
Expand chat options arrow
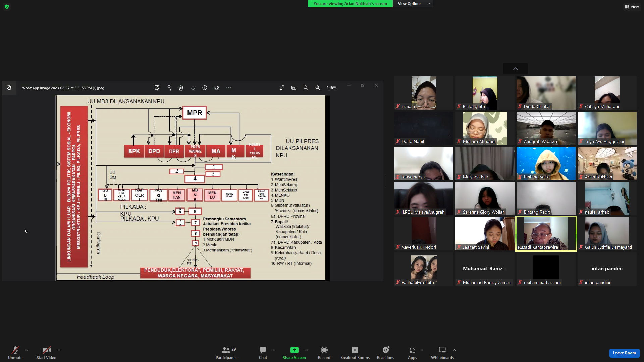tap(274, 350)
